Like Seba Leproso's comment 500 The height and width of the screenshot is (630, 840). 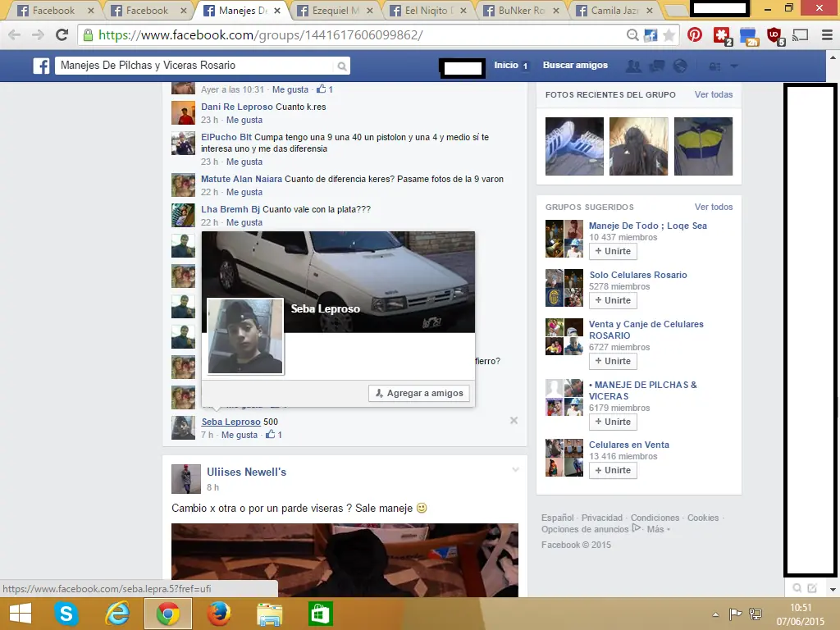pos(240,435)
